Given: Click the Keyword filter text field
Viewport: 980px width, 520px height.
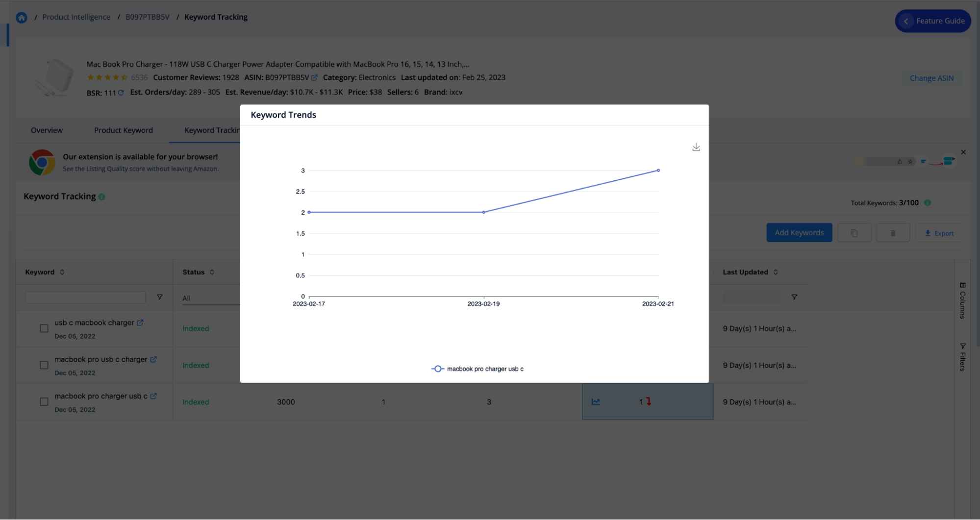Looking at the screenshot, I should (x=86, y=297).
